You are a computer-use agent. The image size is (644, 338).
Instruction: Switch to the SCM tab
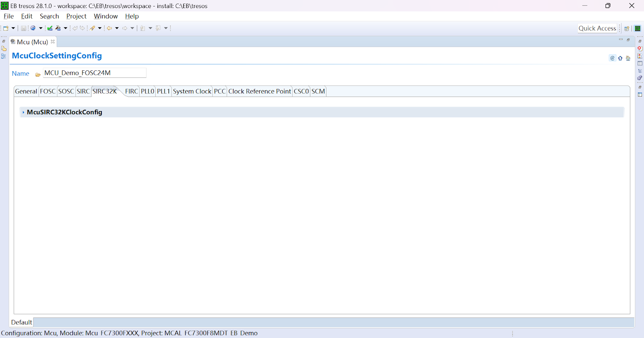point(318,91)
